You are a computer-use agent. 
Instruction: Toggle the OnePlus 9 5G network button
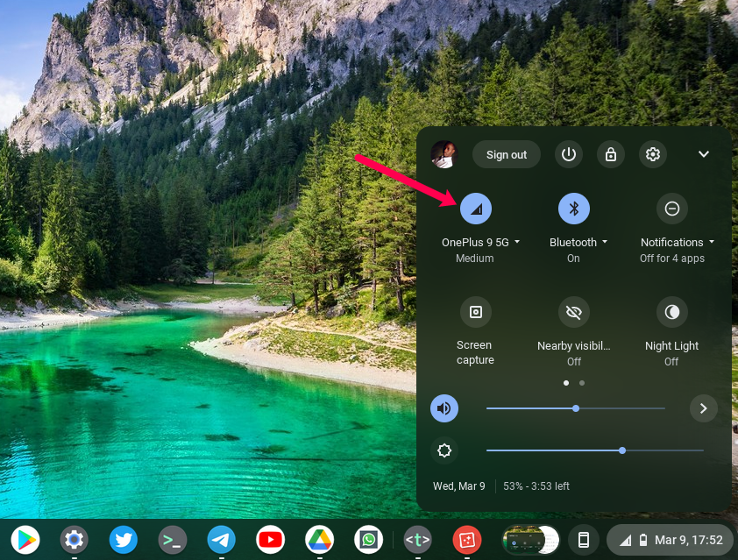[x=475, y=209]
